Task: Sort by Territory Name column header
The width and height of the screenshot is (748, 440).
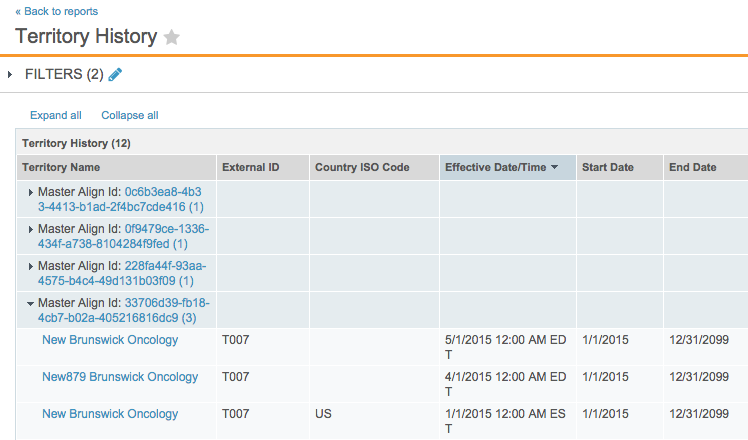Action: pos(61,167)
